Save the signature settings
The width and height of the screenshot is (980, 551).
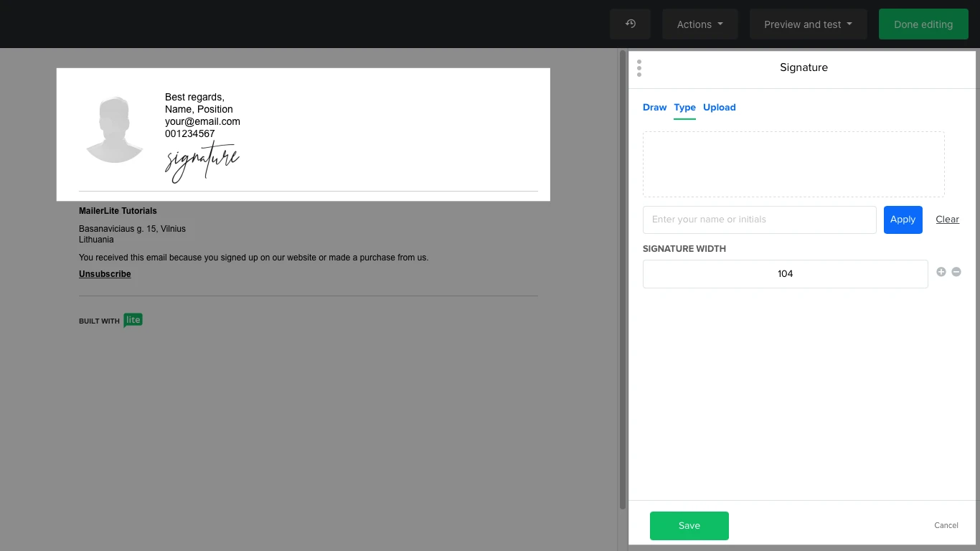coord(689,526)
